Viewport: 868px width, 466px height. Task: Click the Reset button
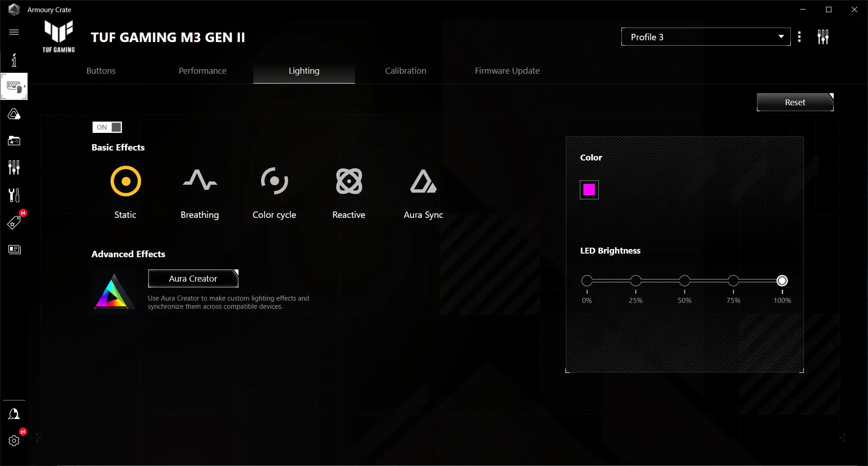click(x=795, y=102)
